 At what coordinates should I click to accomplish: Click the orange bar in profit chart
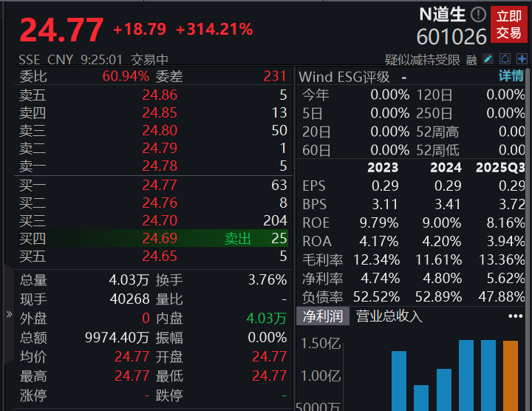511,376
